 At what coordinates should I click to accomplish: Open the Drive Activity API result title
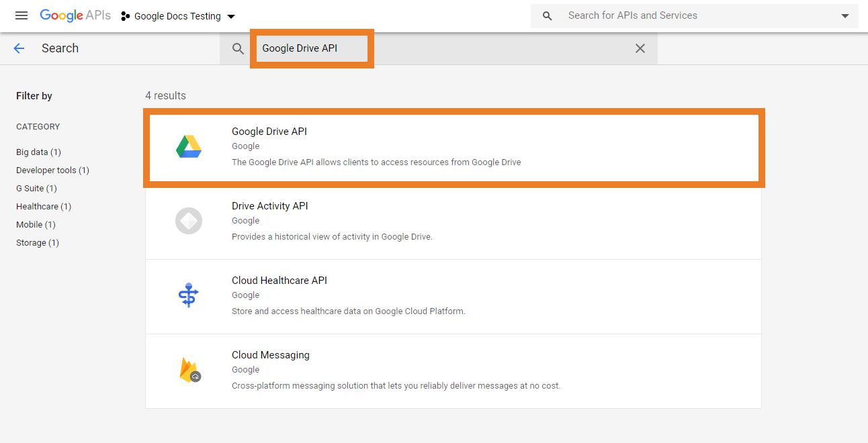click(270, 206)
